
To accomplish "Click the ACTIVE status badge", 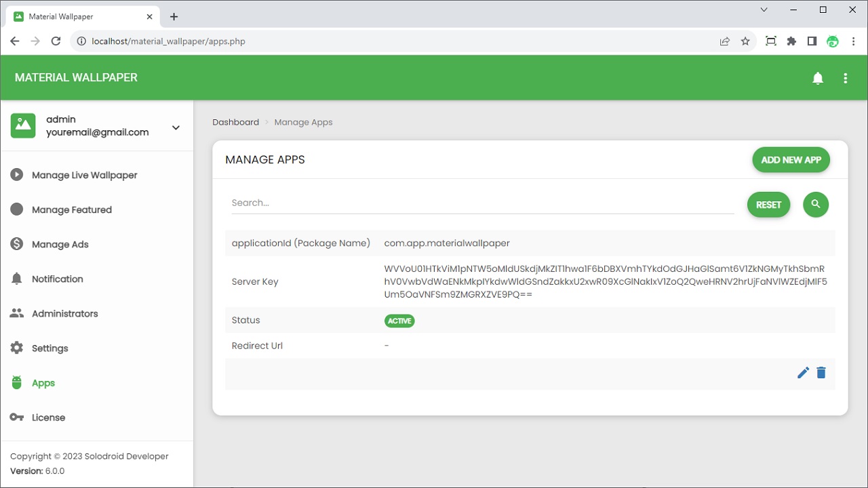I will click(x=399, y=321).
